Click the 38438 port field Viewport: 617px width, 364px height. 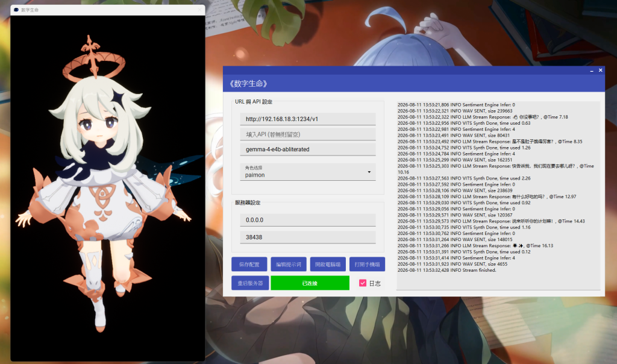308,237
